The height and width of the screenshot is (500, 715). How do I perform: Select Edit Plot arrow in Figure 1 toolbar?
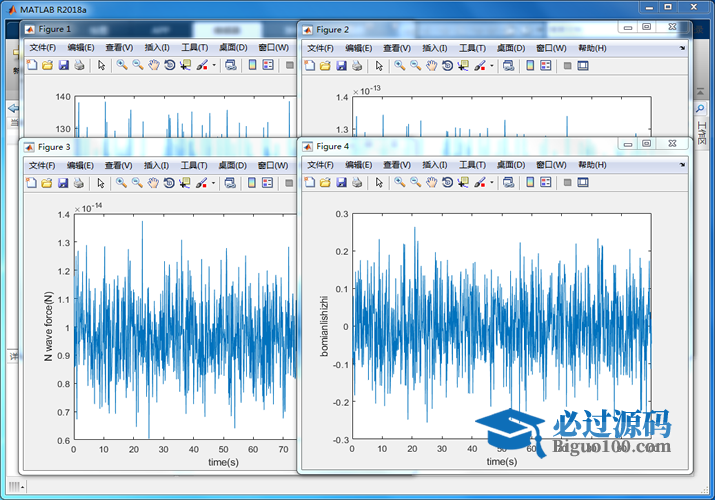(x=101, y=65)
